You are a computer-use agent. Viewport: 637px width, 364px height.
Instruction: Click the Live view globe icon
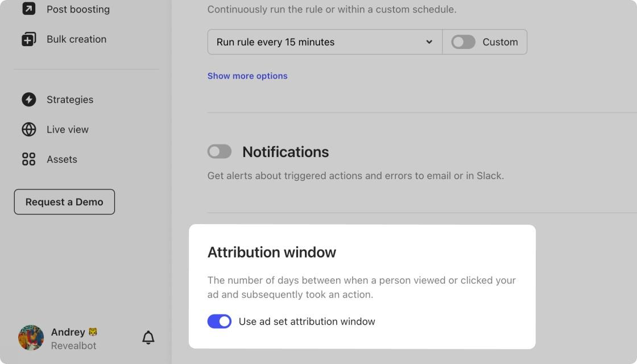[29, 129]
